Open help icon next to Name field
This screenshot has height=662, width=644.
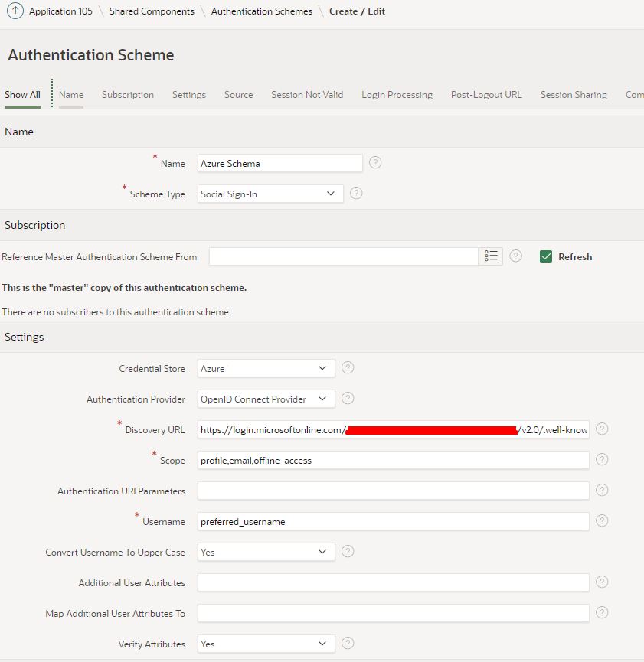375,163
